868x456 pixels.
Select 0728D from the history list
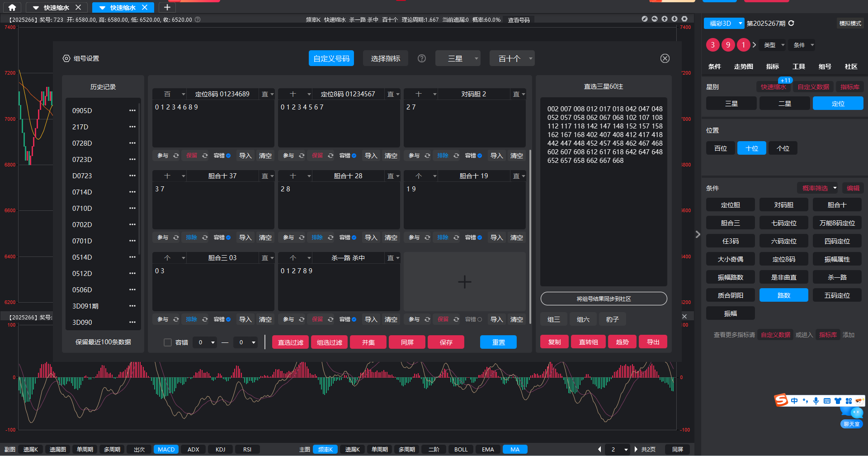[82, 143]
